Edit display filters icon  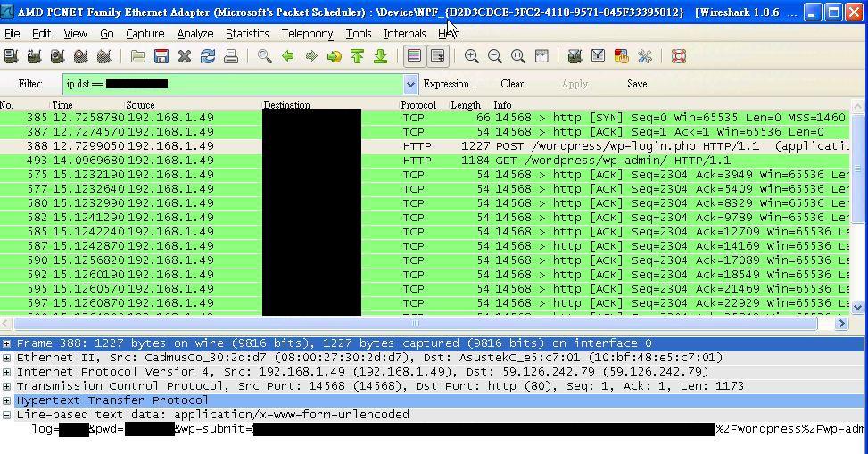pos(598,56)
